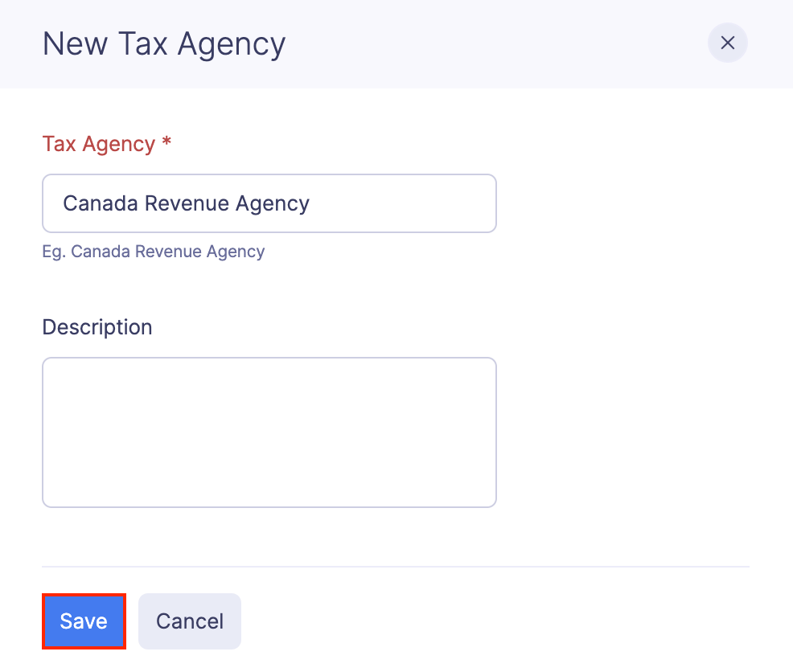Click the Save button to create agency
The image size is (793, 672).
pyautogui.click(x=84, y=621)
